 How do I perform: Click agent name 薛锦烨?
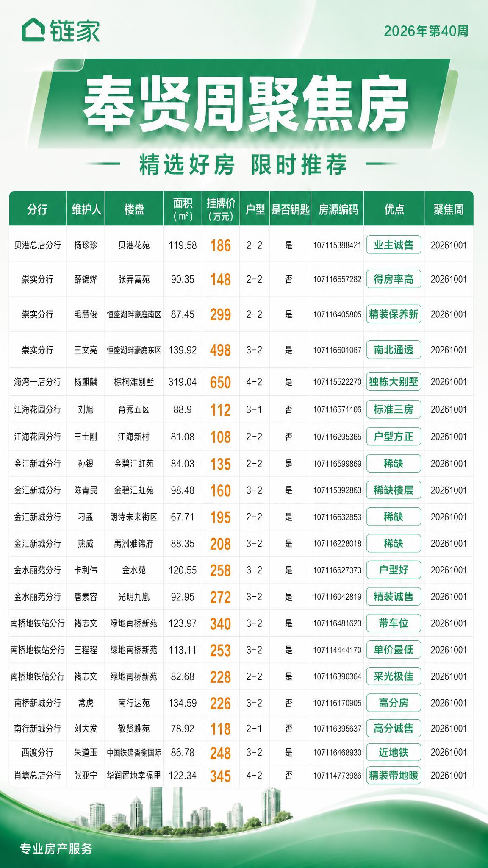coord(86,279)
